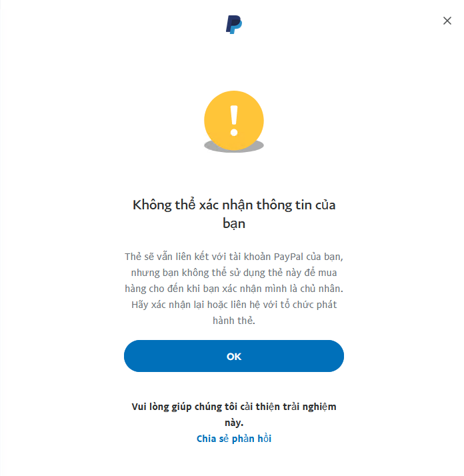Image resolution: width=464 pixels, height=476 pixels.
Task: Close the dialog with the X icon
Action: [447, 21]
